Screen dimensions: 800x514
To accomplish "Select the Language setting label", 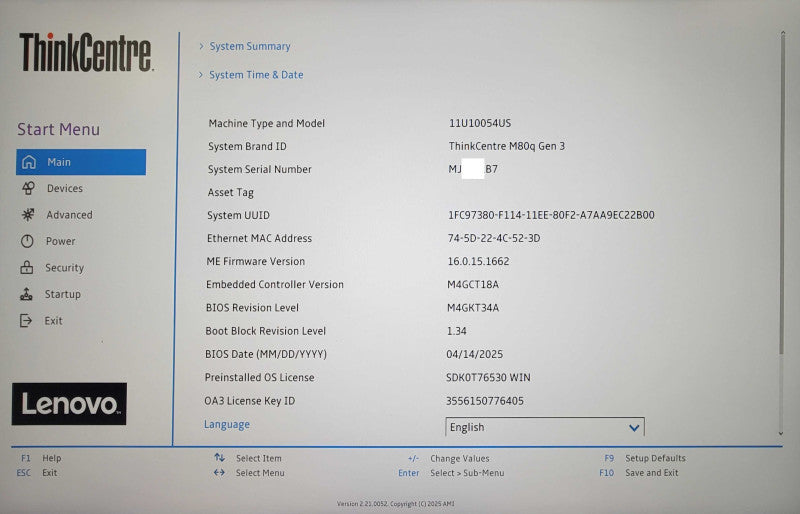I will pyautogui.click(x=227, y=424).
